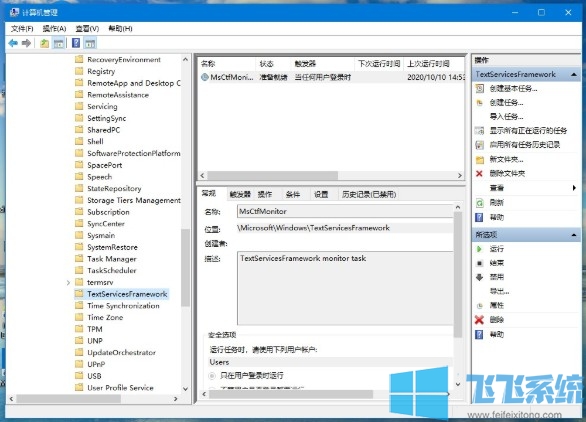Viewport: 586px width, 422px height.
Task: Open the 查看(V) menu
Action: pos(87,28)
